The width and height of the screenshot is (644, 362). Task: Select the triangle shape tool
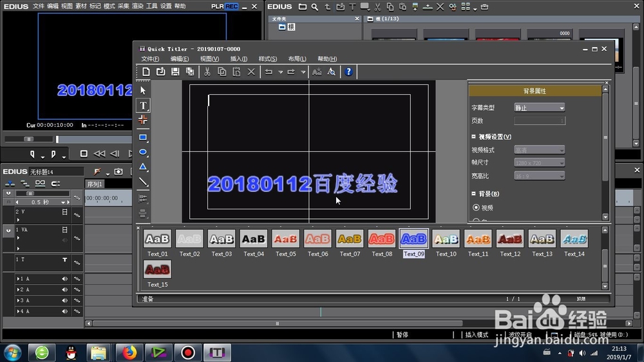[143, 167]
